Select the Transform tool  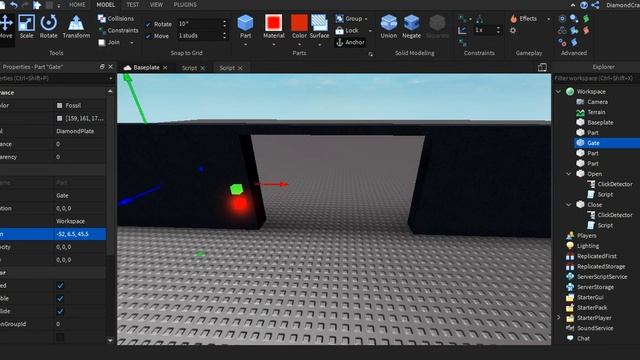(76, 27)
